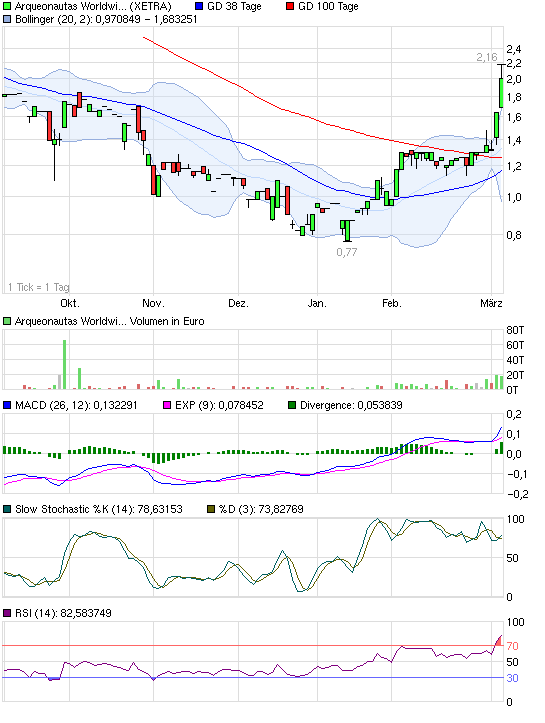Screen dimensions: 545x723
Task: Click the green Arqueonautas legend swatch
Action: click(7, 6)
